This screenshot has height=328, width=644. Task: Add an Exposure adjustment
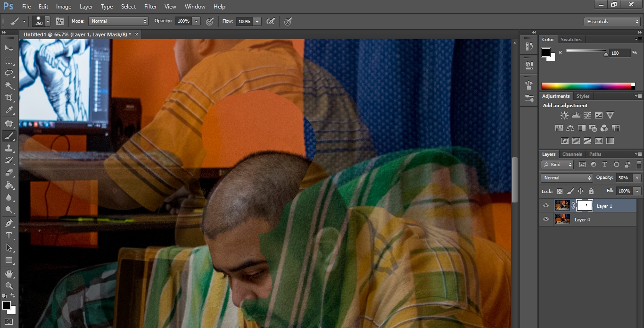598,115
